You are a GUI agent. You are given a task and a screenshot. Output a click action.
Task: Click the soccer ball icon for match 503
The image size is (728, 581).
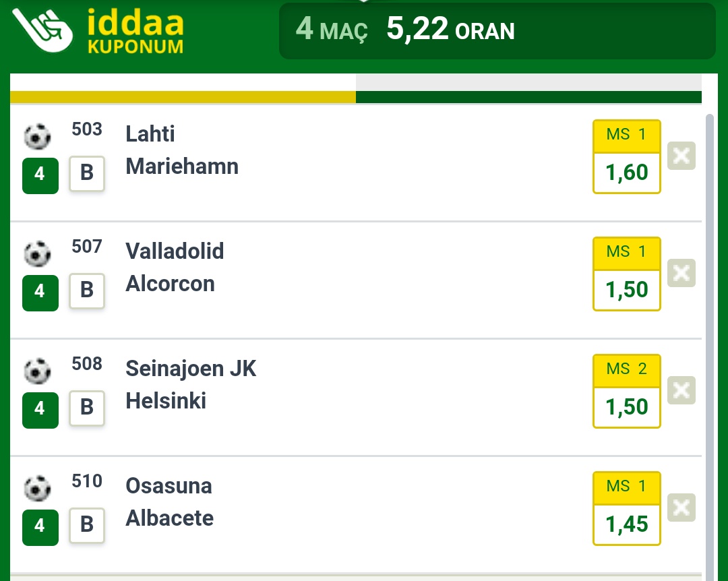tap(37, 137)
